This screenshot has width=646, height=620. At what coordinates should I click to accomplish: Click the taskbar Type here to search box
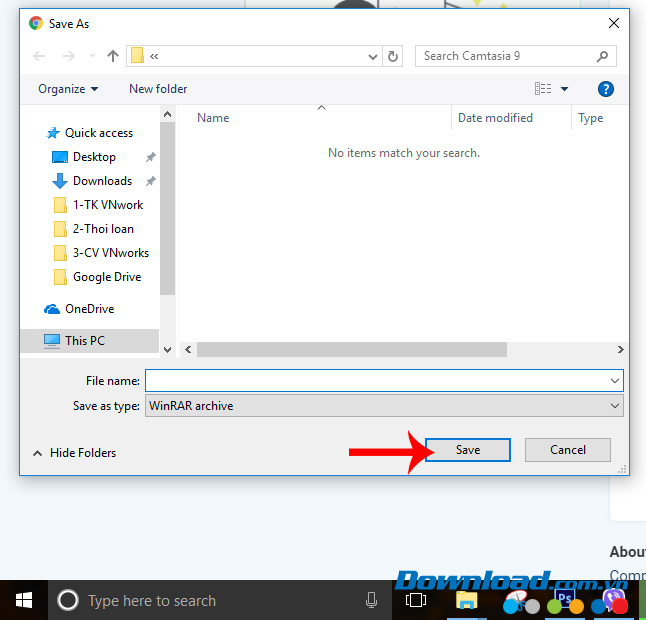click(x=220, y=600)
